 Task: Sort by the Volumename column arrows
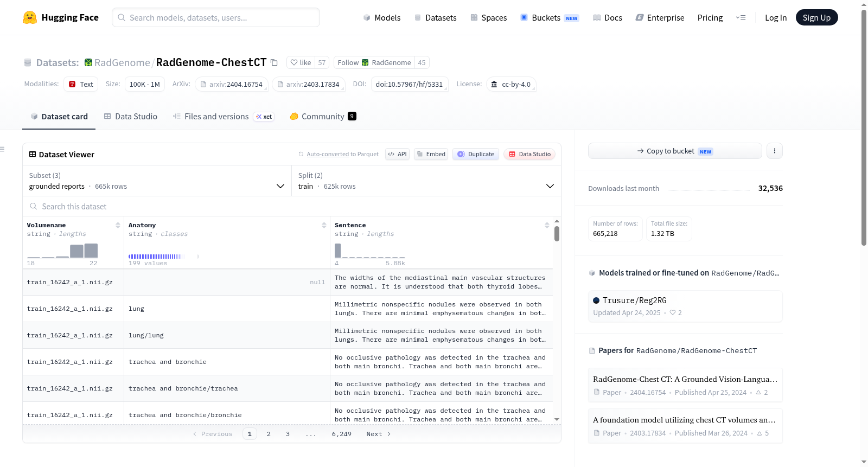click(x=118, y=225)
